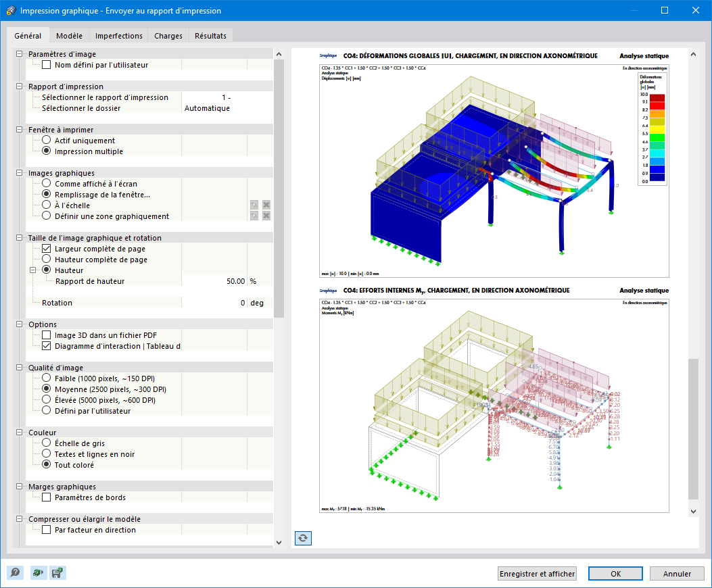Click the preview pane scrollbar thumb
Screen dimensions: 712x588
pyautogui.click(x=693, y=429)
